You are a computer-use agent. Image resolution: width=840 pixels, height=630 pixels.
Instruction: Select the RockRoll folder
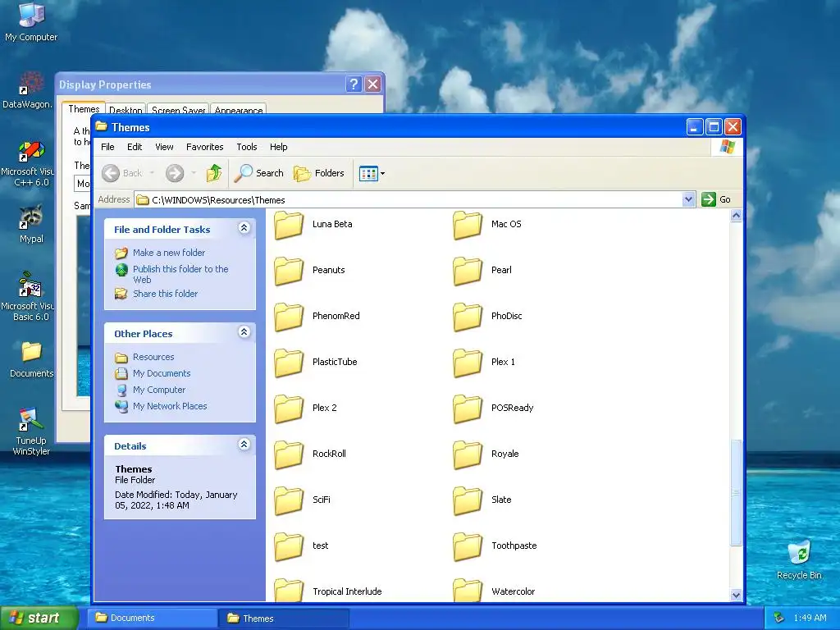click(x=310, y=454)
